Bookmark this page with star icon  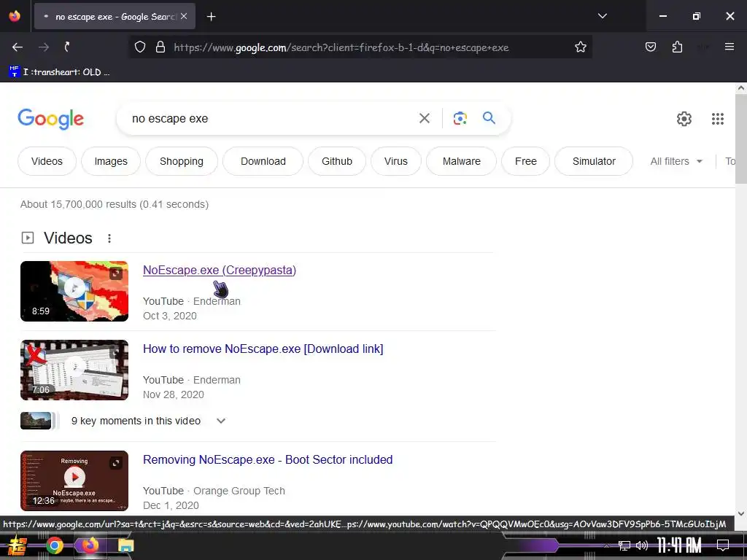[x=580, y=47]
